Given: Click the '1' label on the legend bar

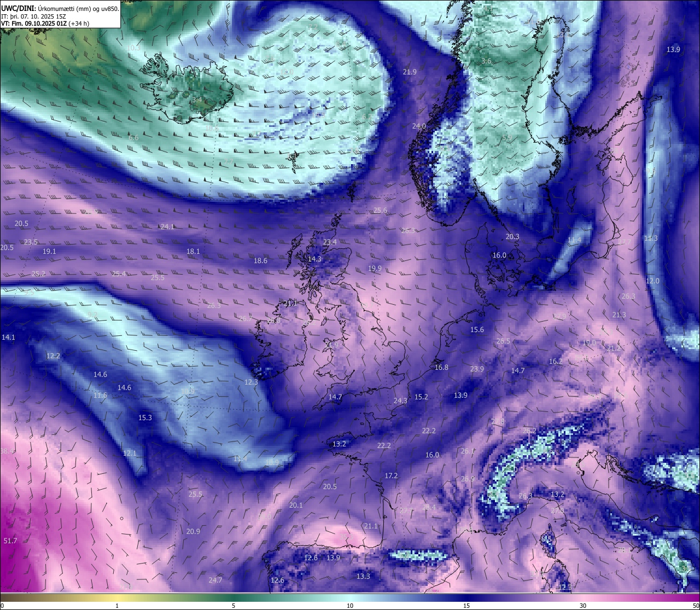Looking at the screenshot, I should (117, 606).
